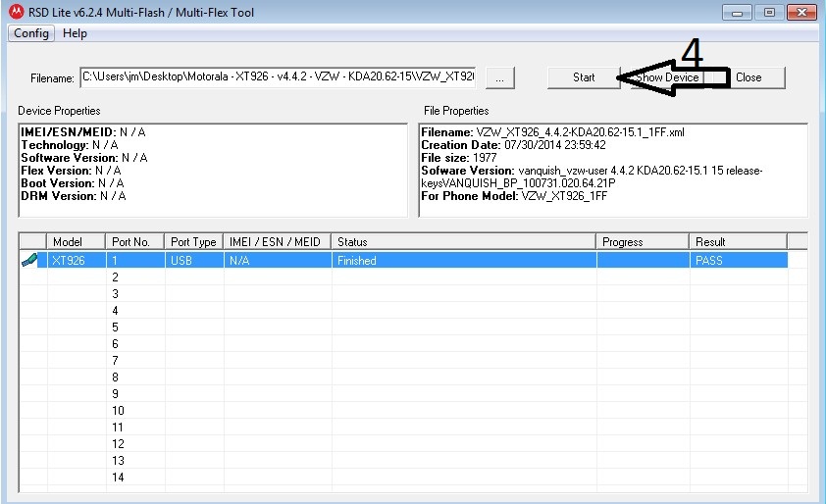This screenshot has height=504, width=826.
Task: Select the XT926 model cell
Action: coord(77,260)
